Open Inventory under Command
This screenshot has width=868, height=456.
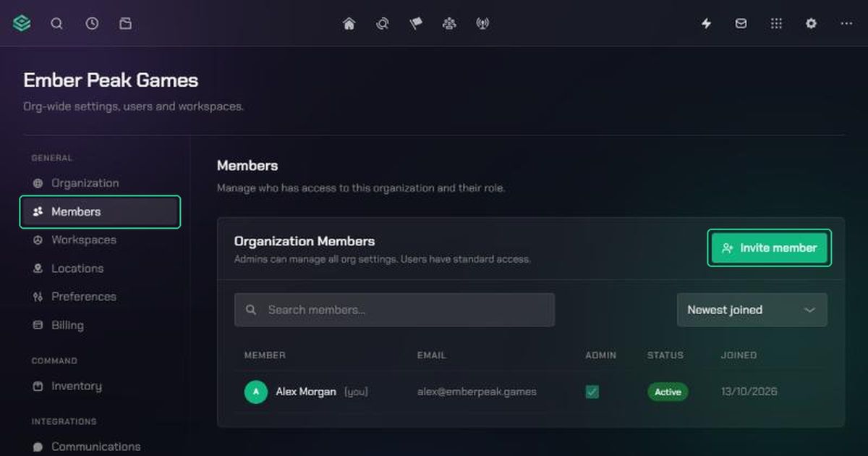tap(100, 387)
